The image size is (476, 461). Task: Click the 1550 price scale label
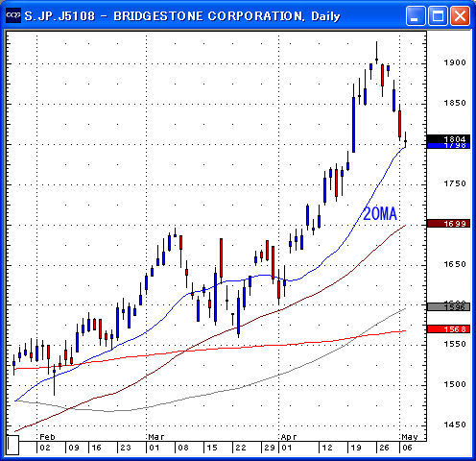[455, 344]
